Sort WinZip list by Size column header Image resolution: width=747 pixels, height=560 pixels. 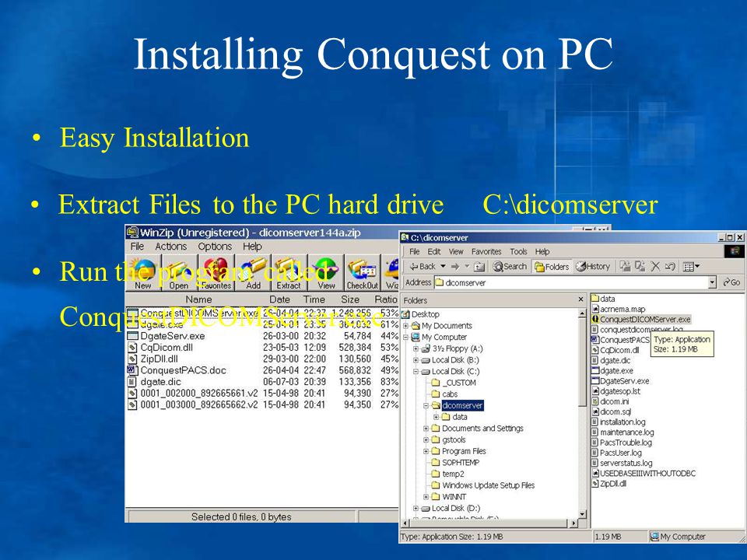tap(350, 299)
